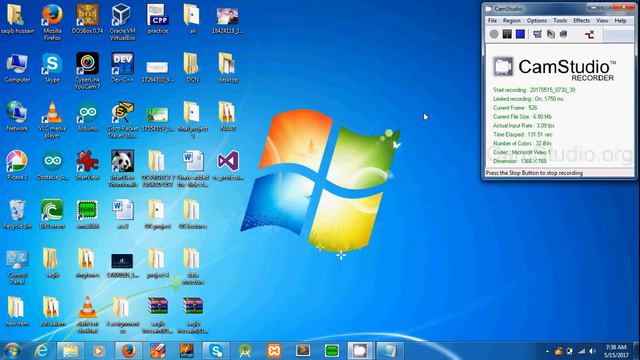The height and width of the screenshot is (360, 640).
Task: Select the dark 18006926 image thumbnail
Action: pyautogui.click(x=122, y=264)
